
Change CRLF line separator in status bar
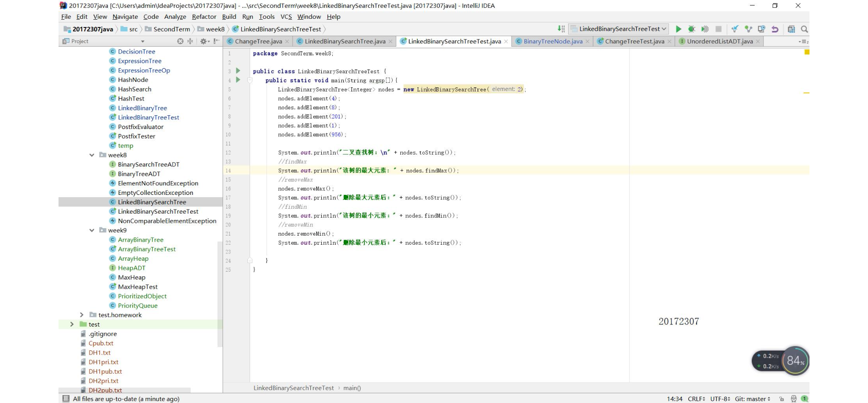(696, 399)
